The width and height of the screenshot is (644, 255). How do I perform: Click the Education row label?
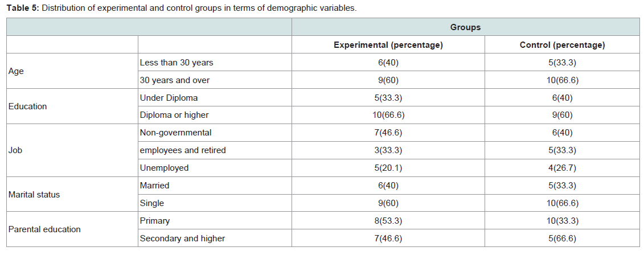point(27,106)
